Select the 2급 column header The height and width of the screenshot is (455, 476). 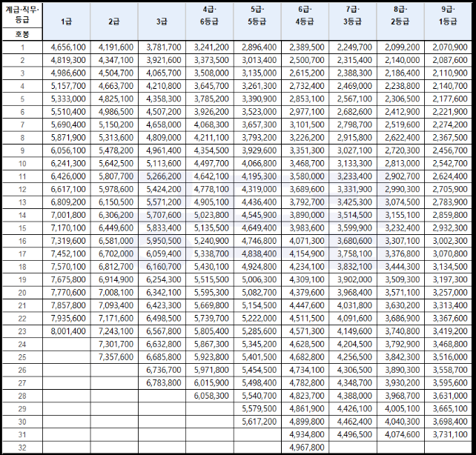pyautogui.click(x=115, y=21)
